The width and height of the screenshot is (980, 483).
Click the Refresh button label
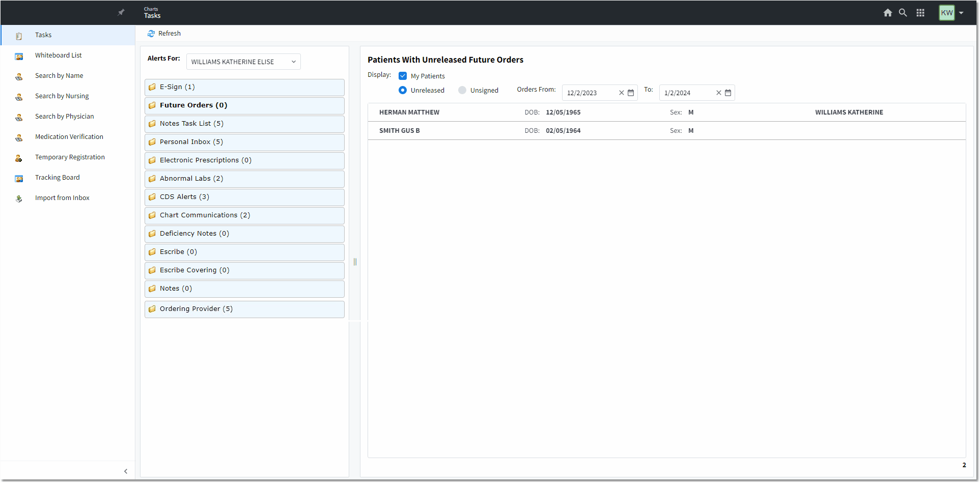[170, 34]
